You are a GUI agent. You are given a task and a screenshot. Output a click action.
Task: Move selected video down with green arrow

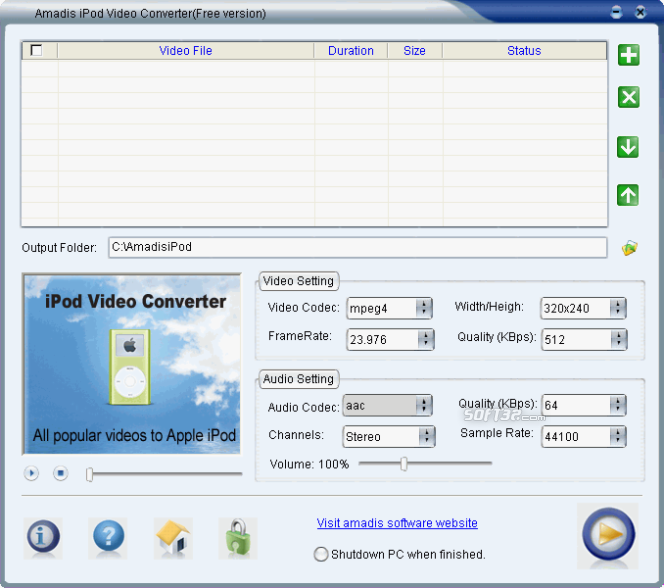[x=628, y=147]
